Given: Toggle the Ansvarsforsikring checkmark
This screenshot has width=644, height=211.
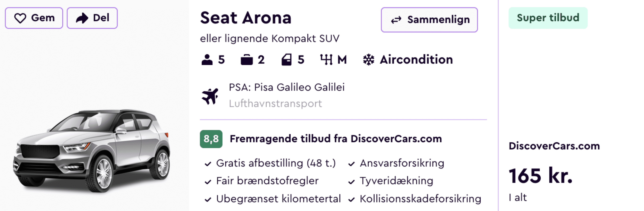Looking at the screenshot, I should (352, 164).
